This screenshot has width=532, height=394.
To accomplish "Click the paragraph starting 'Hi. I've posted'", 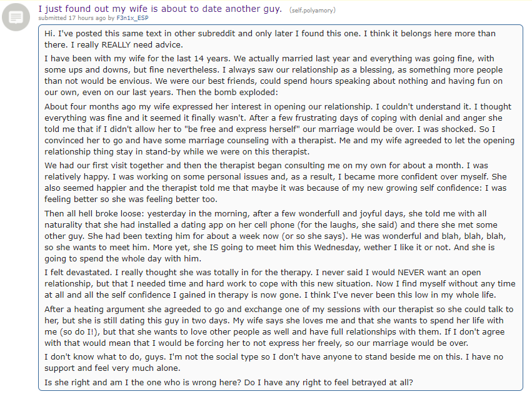I will (270, 39).
